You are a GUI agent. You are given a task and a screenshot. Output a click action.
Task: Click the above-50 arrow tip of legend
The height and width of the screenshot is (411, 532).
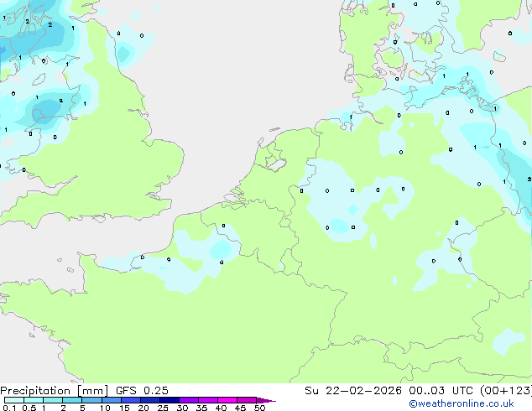coord(266,400)
